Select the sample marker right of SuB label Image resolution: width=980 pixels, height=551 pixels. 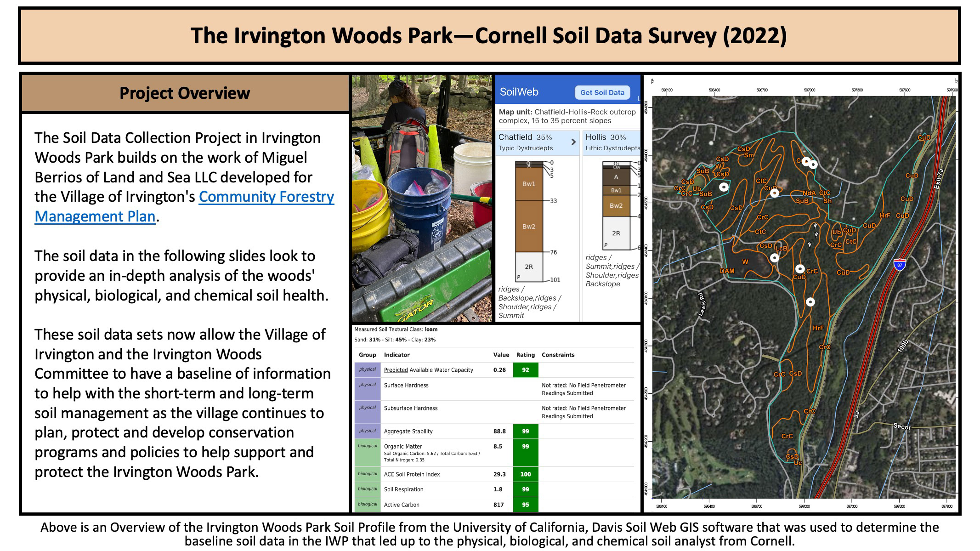click(724, 187)
